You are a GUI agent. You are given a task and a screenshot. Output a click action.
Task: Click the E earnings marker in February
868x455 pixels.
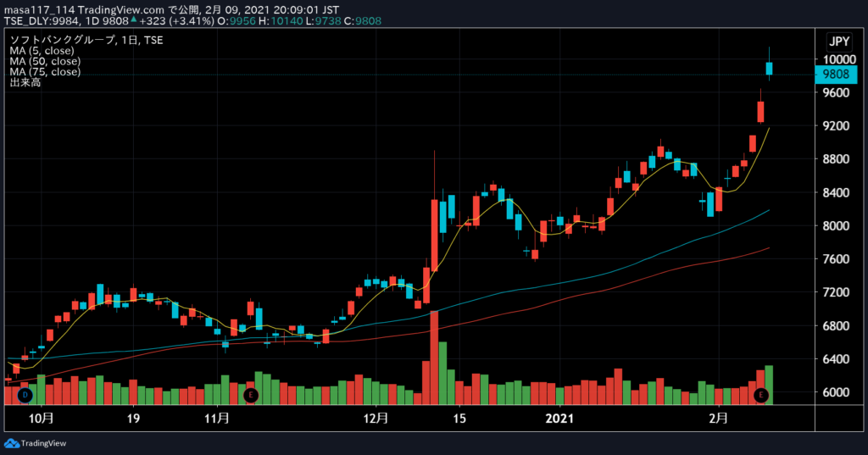761,395
